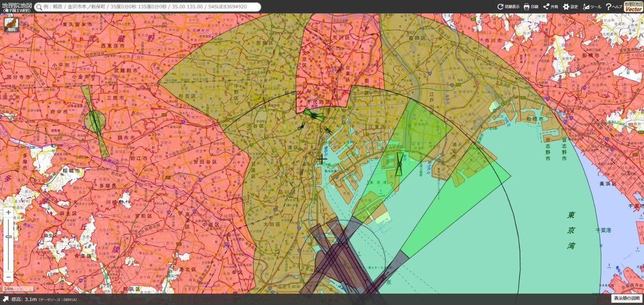Screen dimensions: 644x305
Task: Open the 設定 settings menu
Action: pyautogui.click(x=570, y=7)
